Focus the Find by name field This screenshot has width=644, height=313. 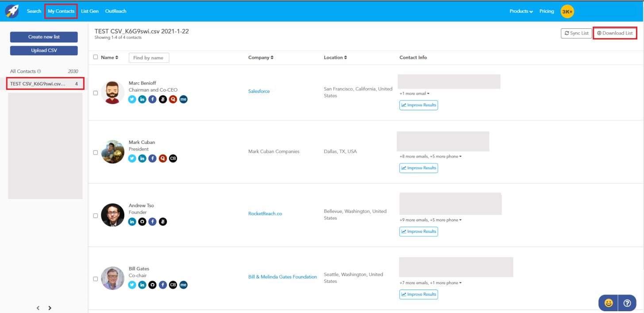coord(149,58)
